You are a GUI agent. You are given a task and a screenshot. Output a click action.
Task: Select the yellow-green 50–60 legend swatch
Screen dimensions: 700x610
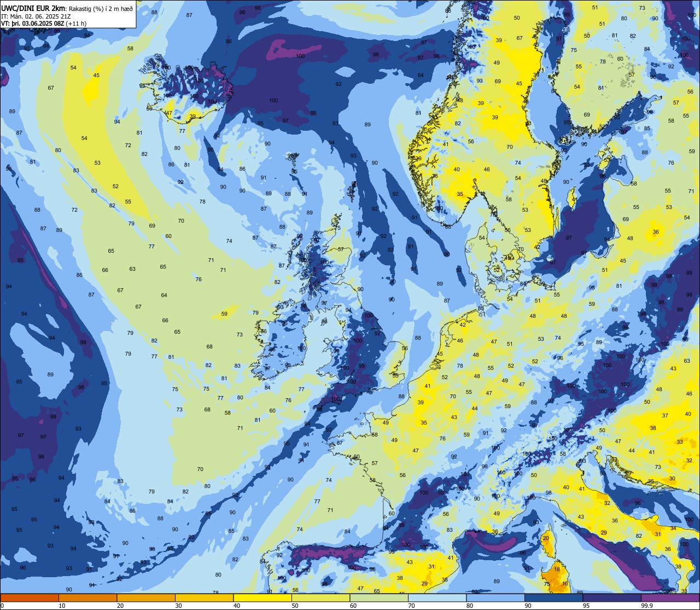320,597
